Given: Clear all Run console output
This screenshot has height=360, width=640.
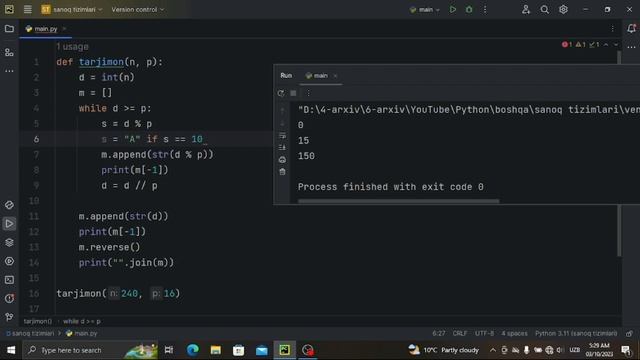Looking at the screenshot, I should click(x=282, y=172).
